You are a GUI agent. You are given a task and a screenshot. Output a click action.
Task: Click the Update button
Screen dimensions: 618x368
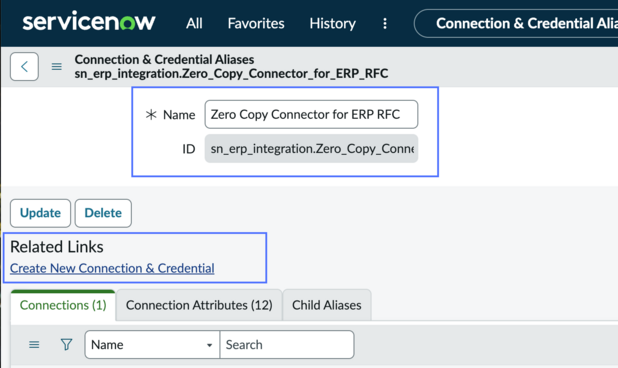pyautogui.click(x=40, y=213)
